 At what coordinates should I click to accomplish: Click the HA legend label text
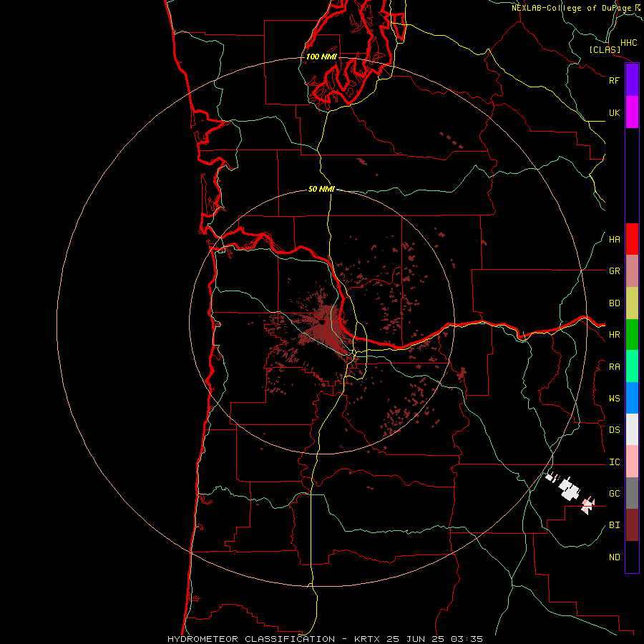614,240
